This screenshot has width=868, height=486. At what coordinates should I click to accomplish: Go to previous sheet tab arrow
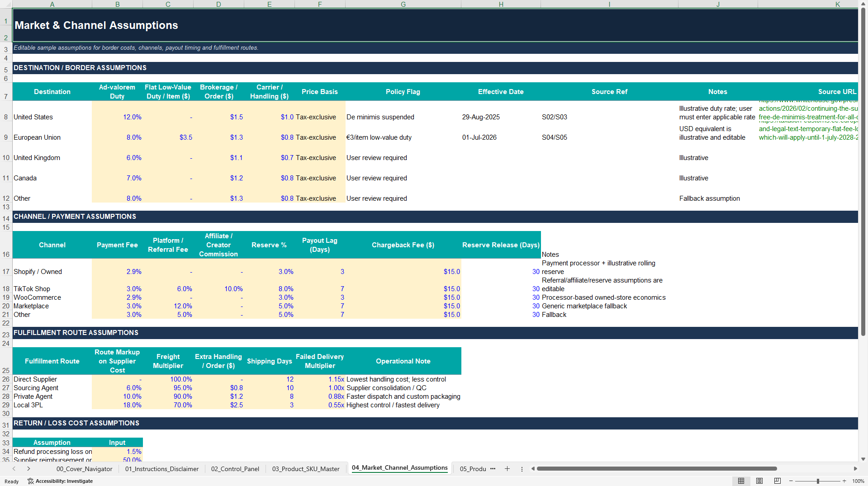coord(14,469)
